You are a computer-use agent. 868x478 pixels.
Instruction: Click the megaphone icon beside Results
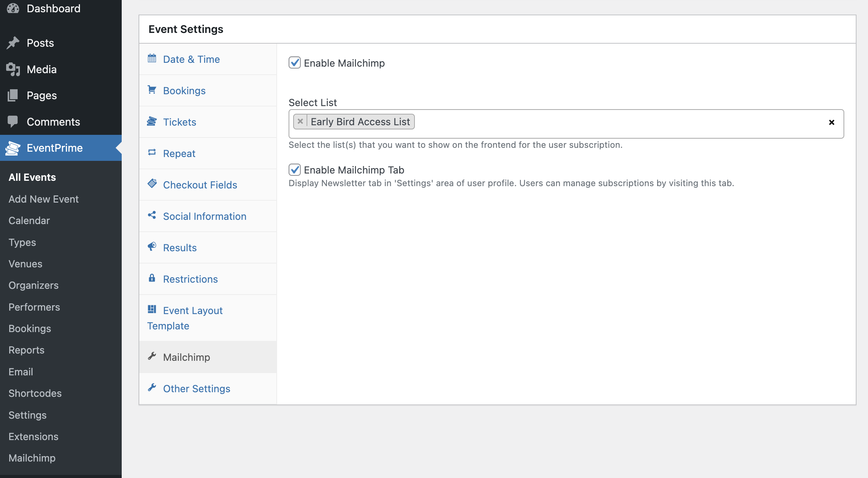coord(152,247)
